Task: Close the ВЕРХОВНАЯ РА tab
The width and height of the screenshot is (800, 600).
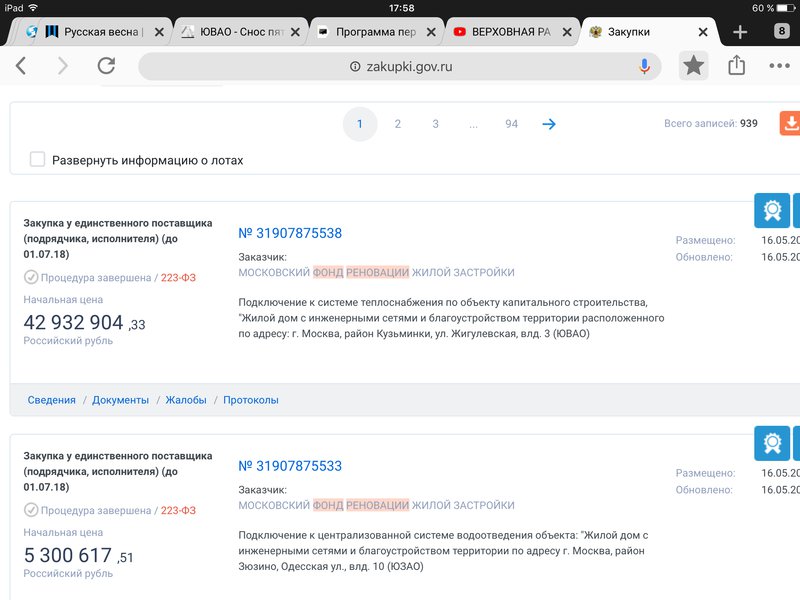Action: pos(567,32)
